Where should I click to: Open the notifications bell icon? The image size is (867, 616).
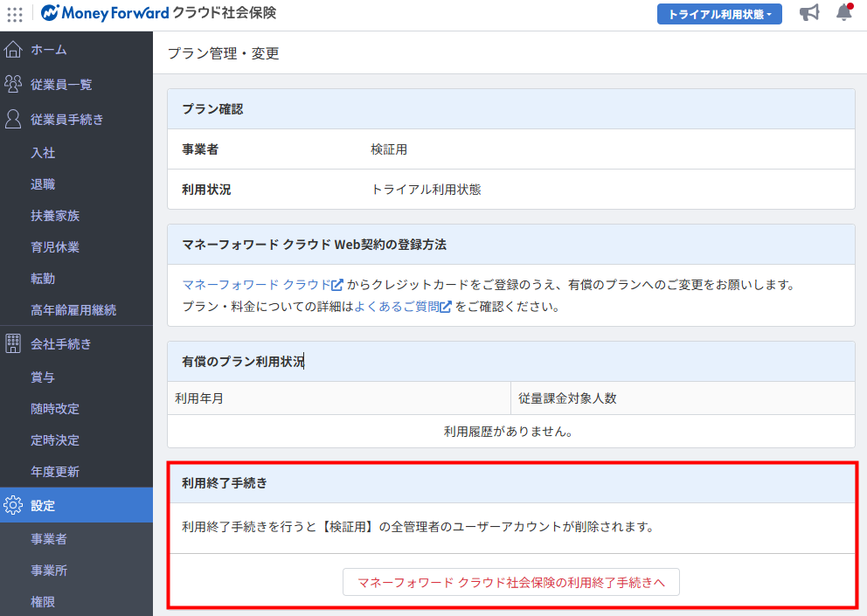click(x=843, y=13)
